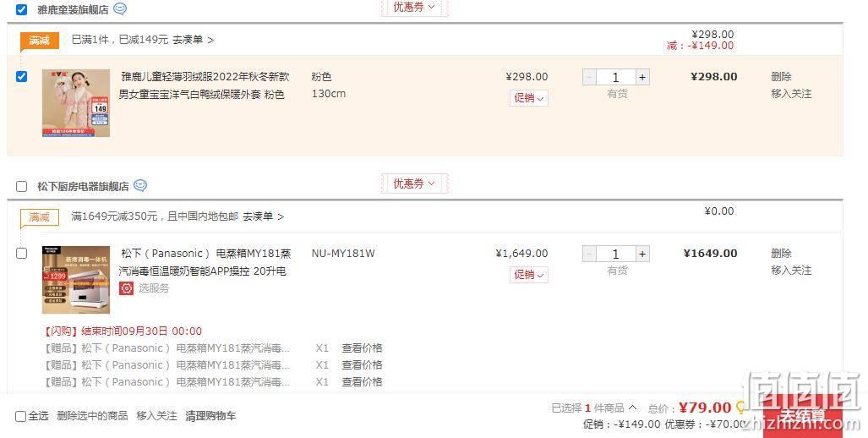Expand 优惠券 dropdown for 松下厨房电器旗舰店
The image size is (868, 438).
(414, 183)
